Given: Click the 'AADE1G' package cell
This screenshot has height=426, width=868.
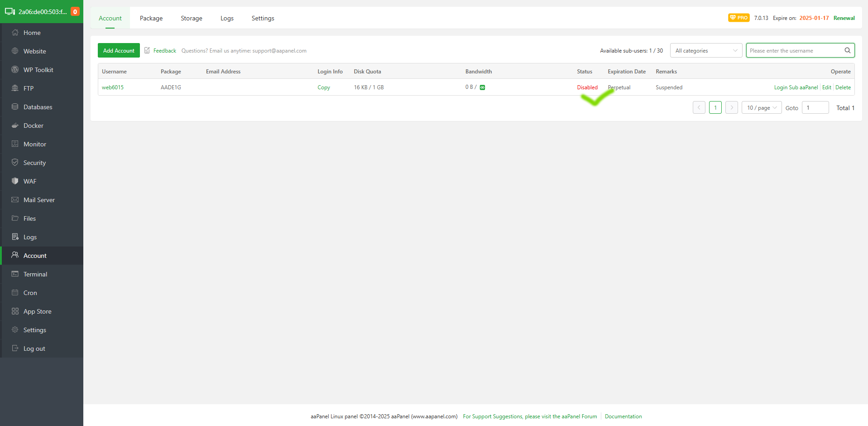Looking at the screenshot, I should pos(171,87).
